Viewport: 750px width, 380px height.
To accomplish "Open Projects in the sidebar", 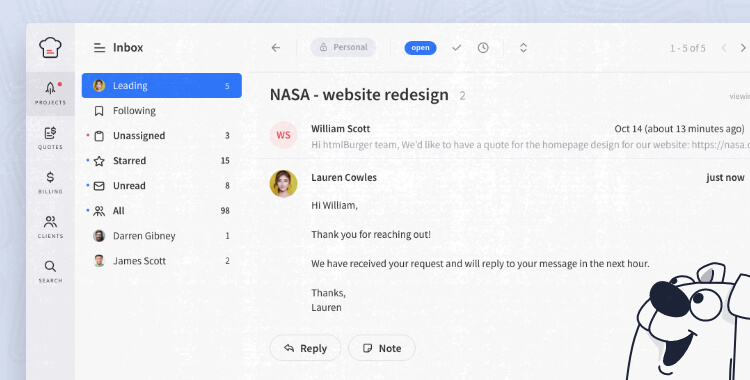I will [50, 93].
